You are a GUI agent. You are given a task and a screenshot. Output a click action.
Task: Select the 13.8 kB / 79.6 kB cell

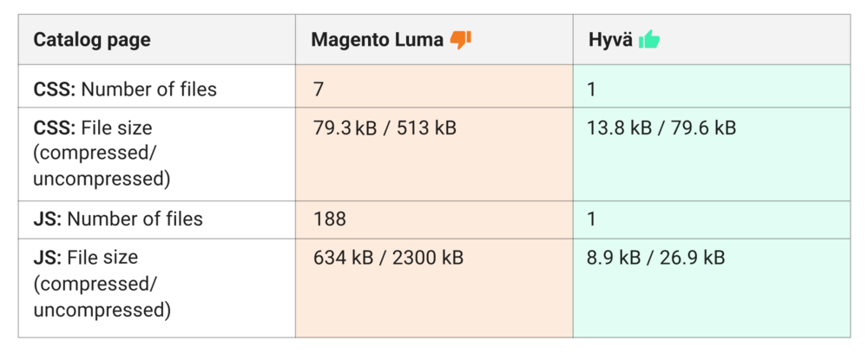pos(661,128)
